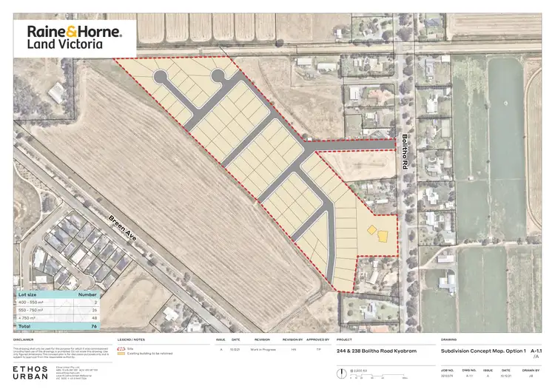This screenshot has height=392, width=555.
Task: Click the 'Total' label in lot table
Action: [x=24, y=326]
